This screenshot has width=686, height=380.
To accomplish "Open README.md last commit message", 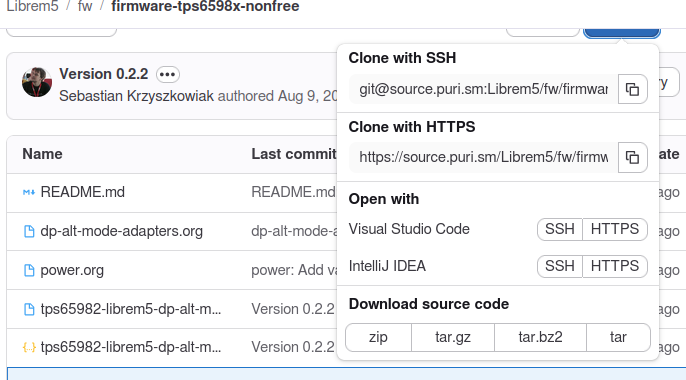I will point(293,192).
